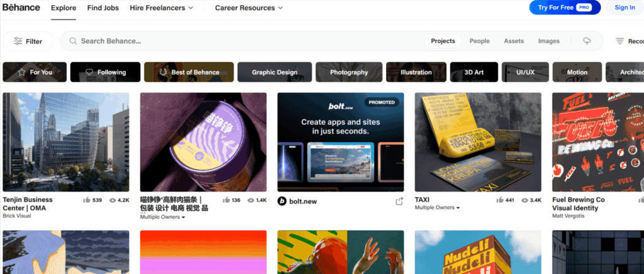Click the Behance logo
644x274 pixels.
(21, 8)
